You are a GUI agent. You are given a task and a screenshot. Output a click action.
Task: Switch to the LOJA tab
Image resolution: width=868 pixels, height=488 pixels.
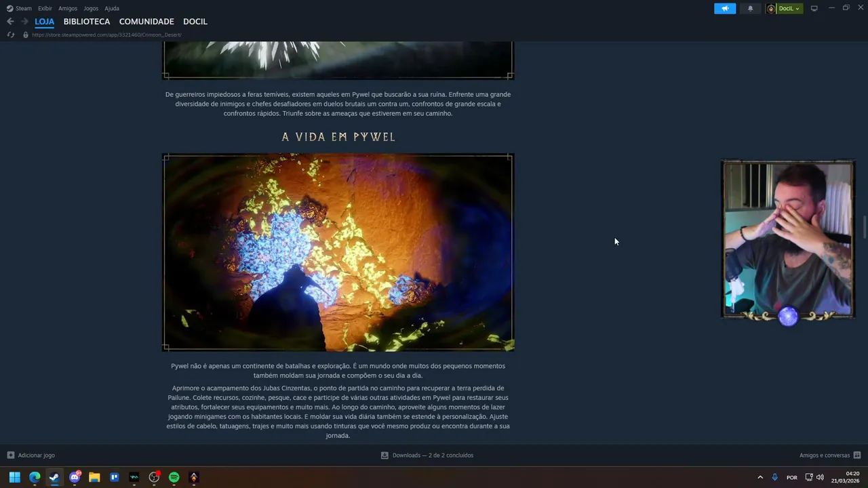[45, 22]
